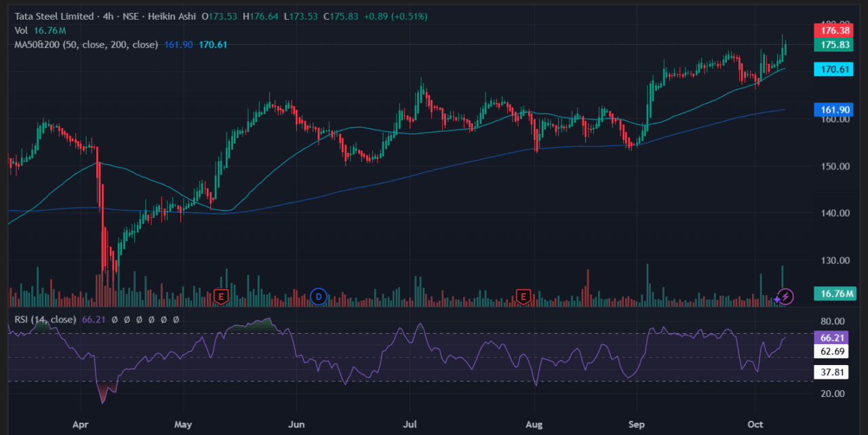Open the Tata Steel Limited symbol title
Screen dimensions: 868x435
point(56,16)
